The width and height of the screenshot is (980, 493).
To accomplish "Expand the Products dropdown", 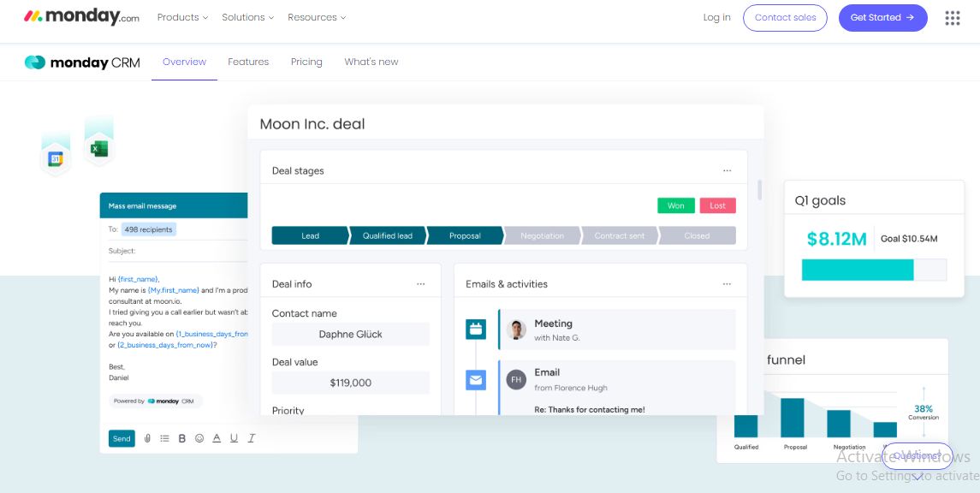I will pos(182,17).
